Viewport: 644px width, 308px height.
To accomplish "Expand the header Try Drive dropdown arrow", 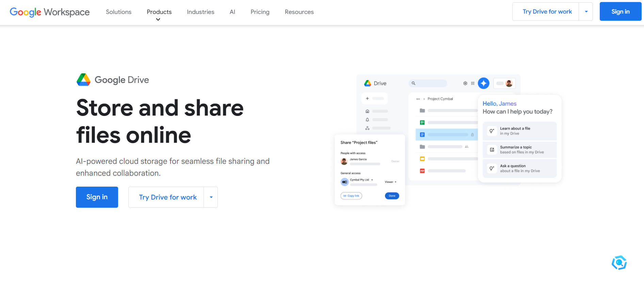I will point(586,12).
